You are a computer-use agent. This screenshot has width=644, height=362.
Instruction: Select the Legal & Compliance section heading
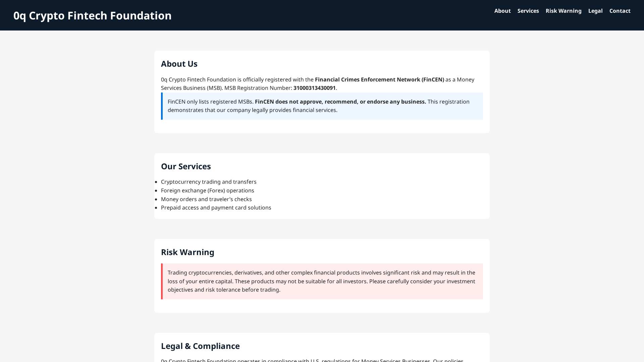coord(200,346)
